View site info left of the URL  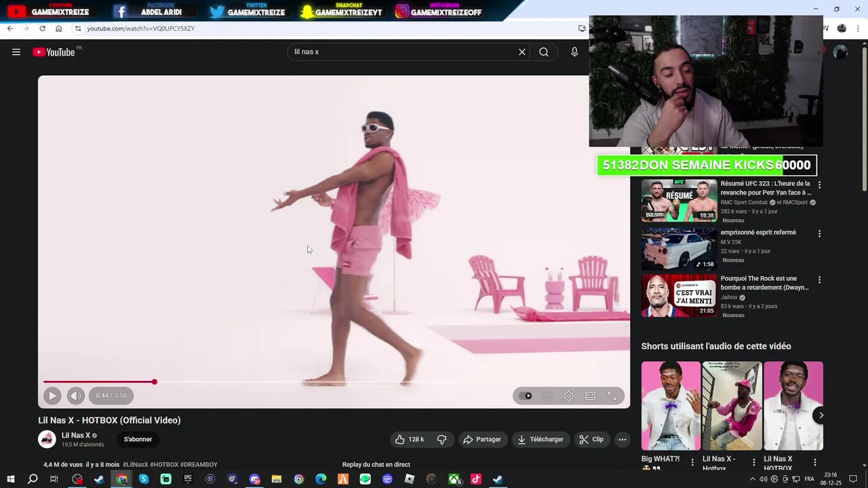pos(78,28)
